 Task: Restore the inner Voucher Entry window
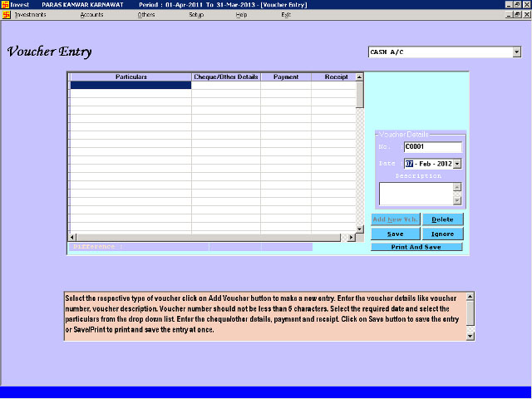pos(516,15)
